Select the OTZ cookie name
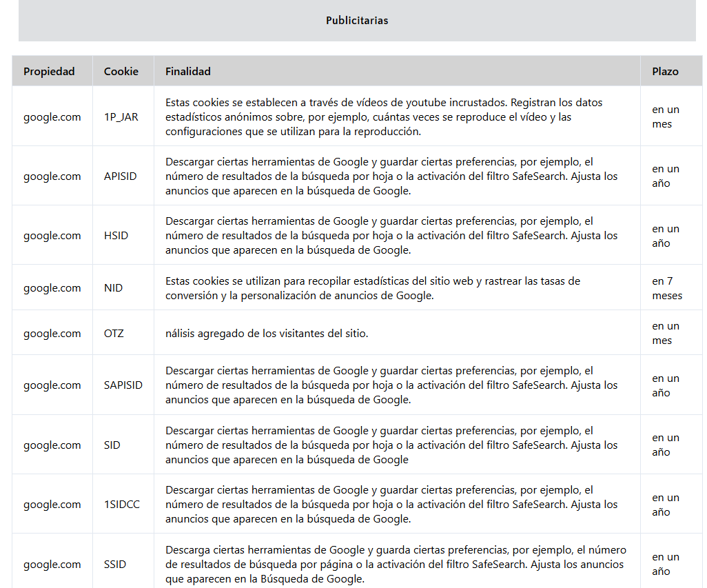Viewport: 707px width, 588px height. pos(114,334)
